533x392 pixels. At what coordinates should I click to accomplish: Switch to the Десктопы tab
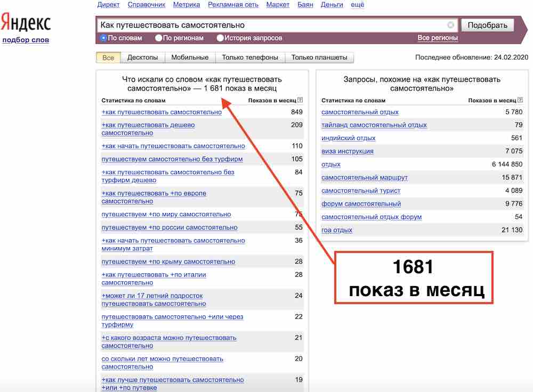[142, 58]
